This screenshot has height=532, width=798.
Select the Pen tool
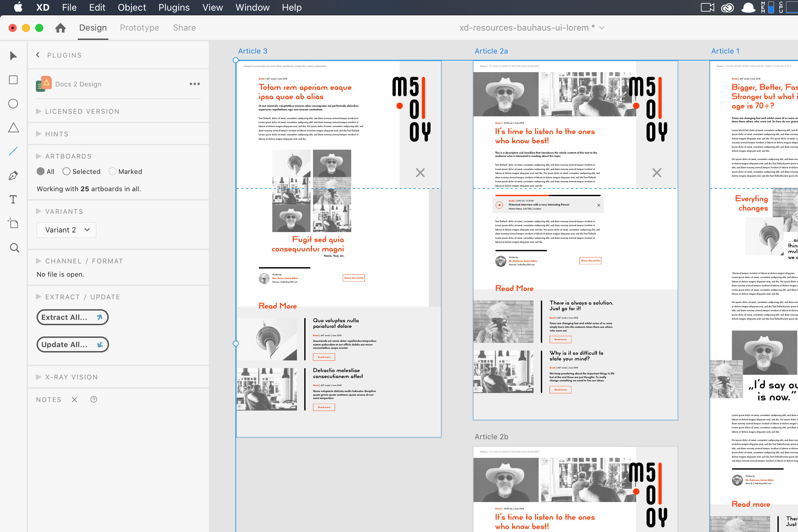[13, 175]
